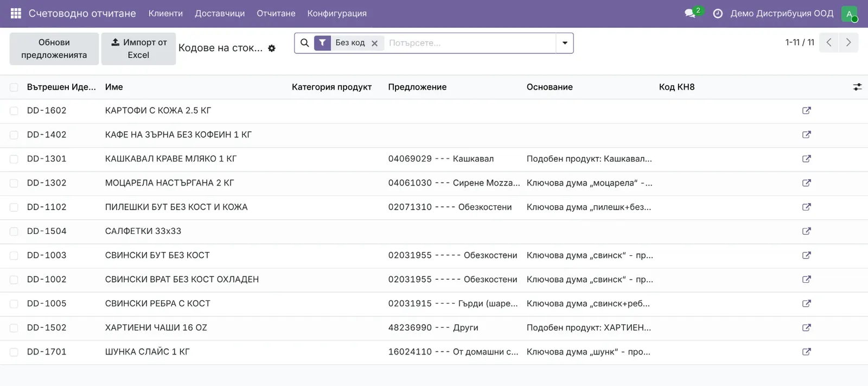Select row checkbox for DD-1102

pos(14,207)
